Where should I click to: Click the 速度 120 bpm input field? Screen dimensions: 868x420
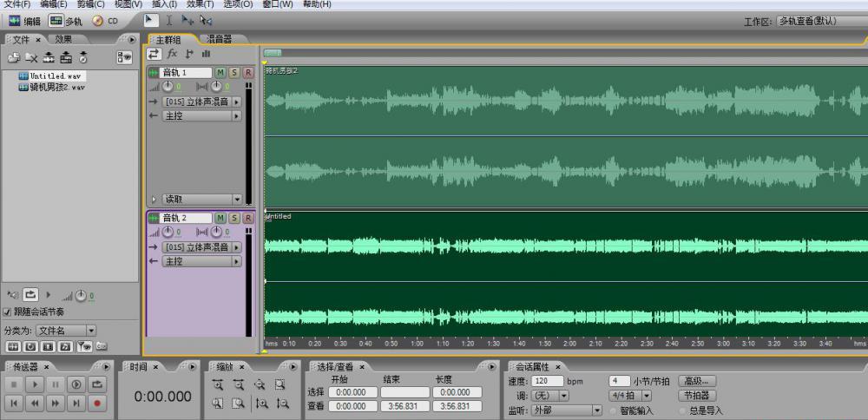(547, 381)
